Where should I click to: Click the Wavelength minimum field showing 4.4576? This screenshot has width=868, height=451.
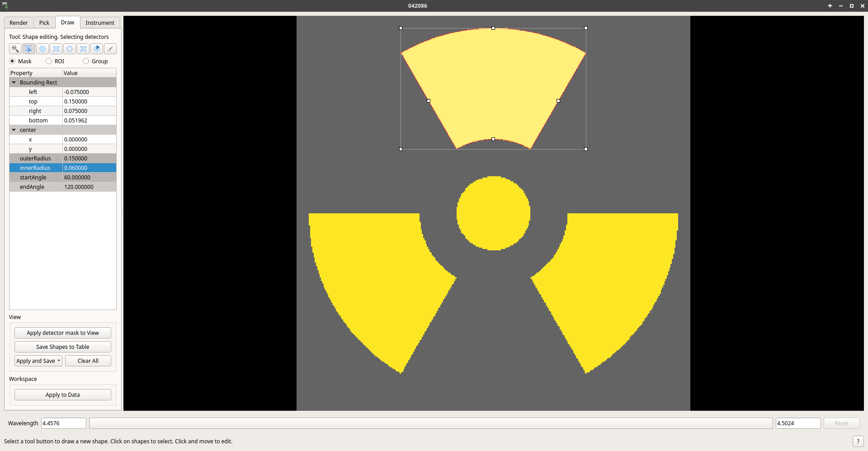[x=63, y=423]
